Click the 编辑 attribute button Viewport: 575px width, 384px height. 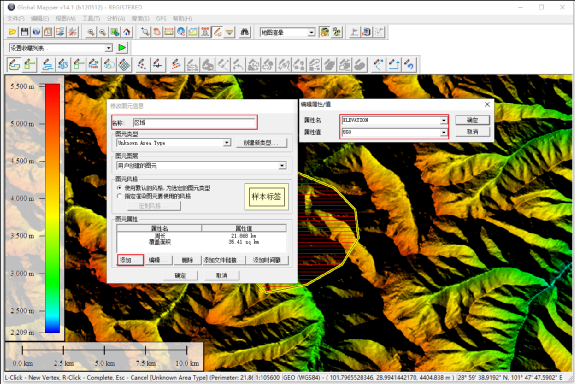[158, 260]
